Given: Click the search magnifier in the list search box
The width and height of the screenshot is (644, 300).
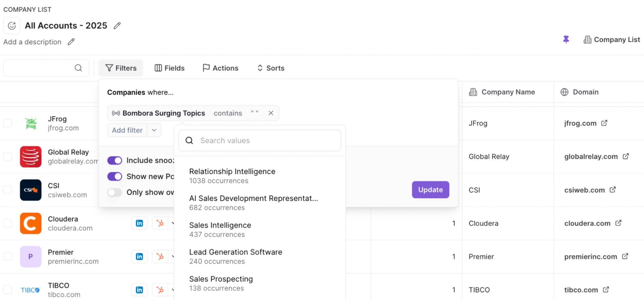Looking at the screenshot, I should [78, 68].
